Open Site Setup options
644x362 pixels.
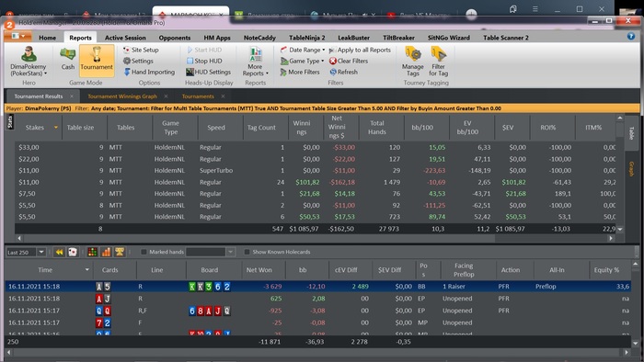[x=141, y=50]
